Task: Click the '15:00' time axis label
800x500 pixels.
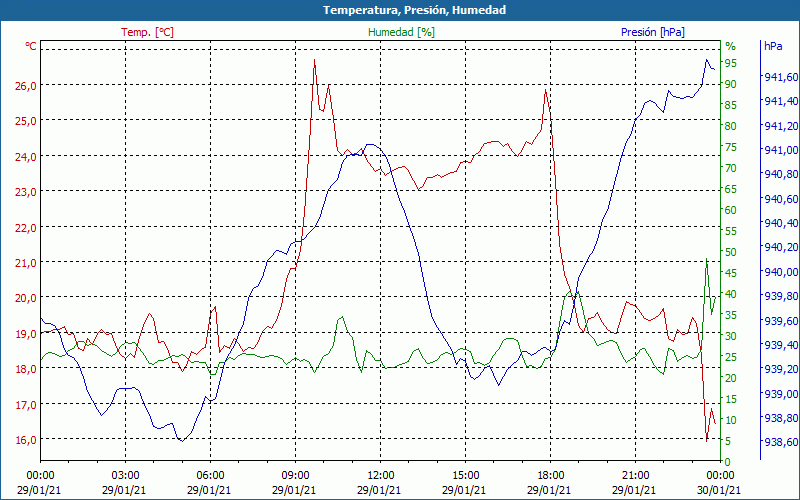Action: [465, 476]
